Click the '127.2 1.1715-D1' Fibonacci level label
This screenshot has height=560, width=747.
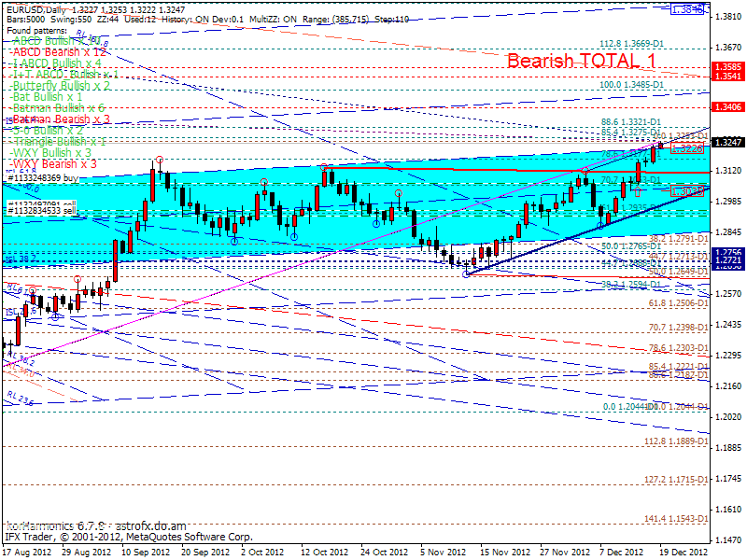pyautogui.click(x=676, y=479)
